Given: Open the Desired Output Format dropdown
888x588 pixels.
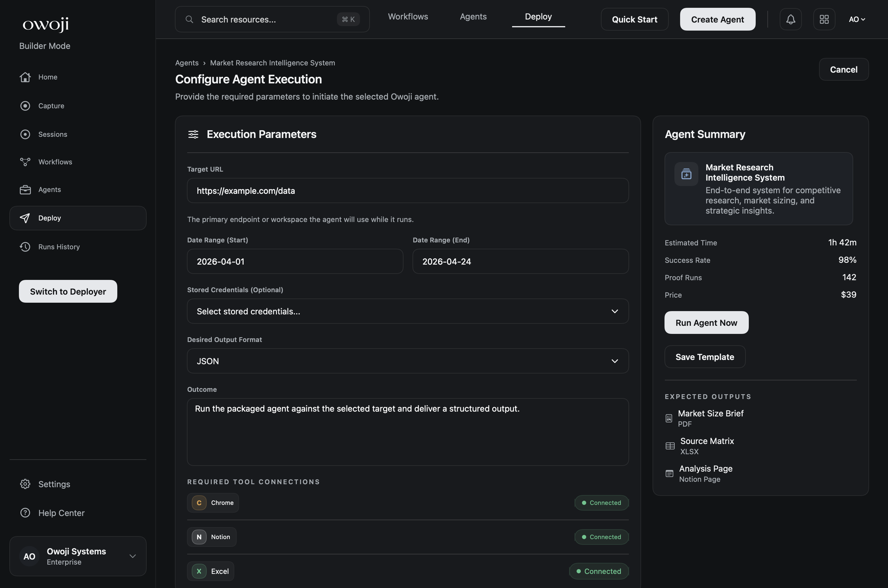Looking at the screenshot, I should pos(407,361).
